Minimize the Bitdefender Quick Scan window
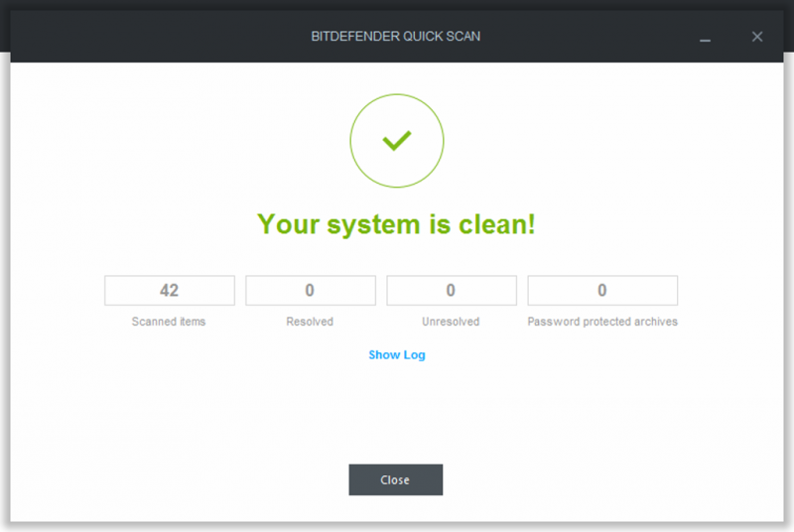This screenshot has width=794, height=532. [705, 40]
